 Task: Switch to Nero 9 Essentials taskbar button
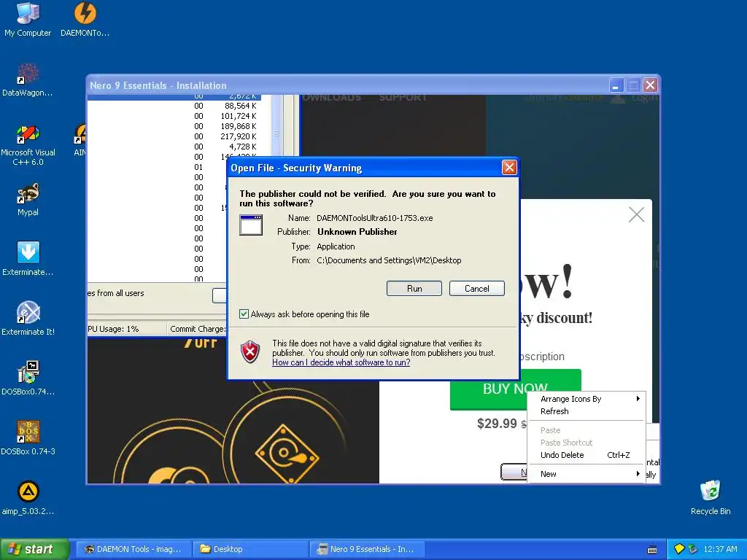click(x=367, y=550)
